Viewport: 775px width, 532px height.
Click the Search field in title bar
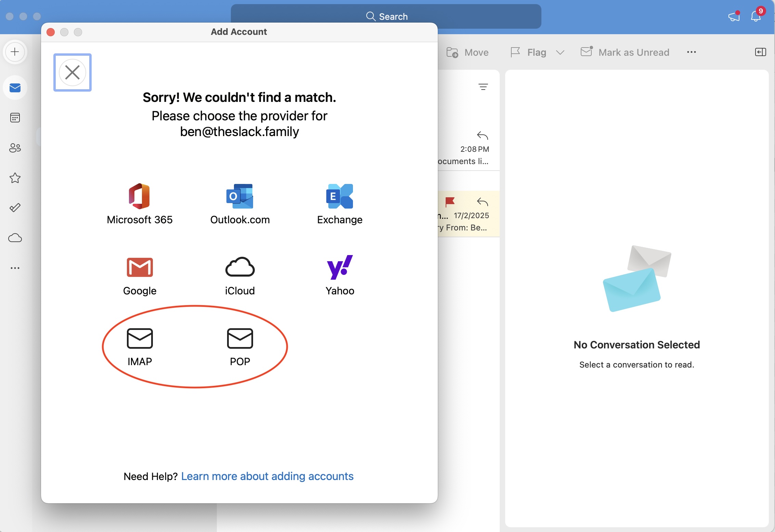pyautogui.click(x=386, y=16)
